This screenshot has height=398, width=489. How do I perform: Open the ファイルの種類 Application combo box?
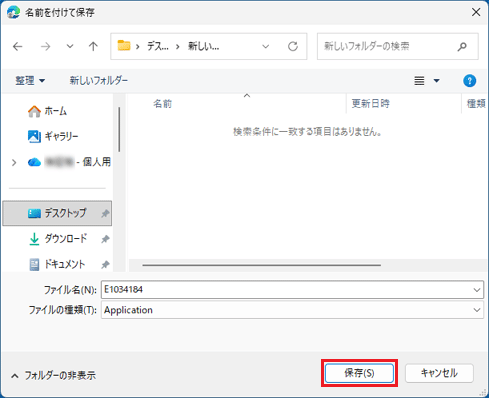pyautogui.click(x=292, y=310)
